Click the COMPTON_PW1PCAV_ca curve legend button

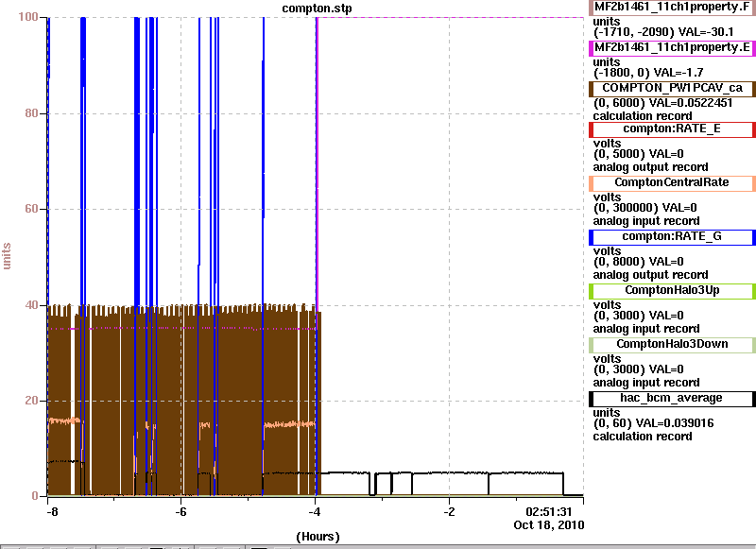pyautogui.click(x=672, y=88)
